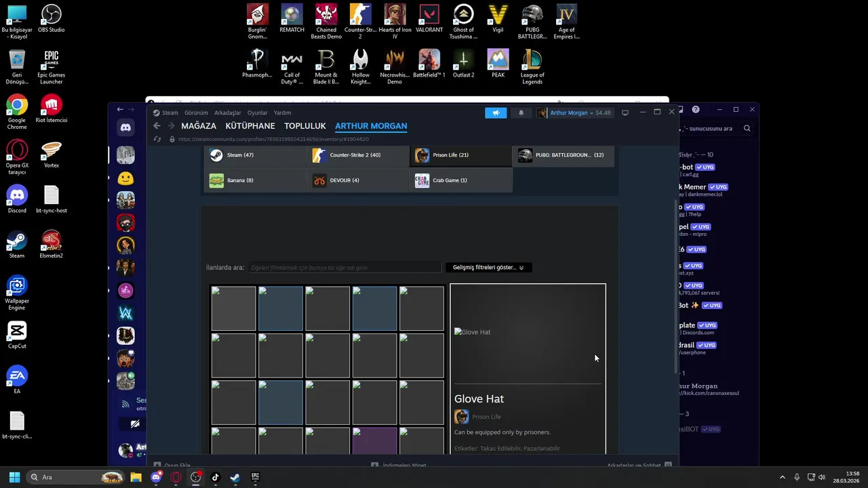The width and height of the screenshot is (868, 488).
Task: Open Prison Life link under Glove Hat
Action: (x=486, y=417)
